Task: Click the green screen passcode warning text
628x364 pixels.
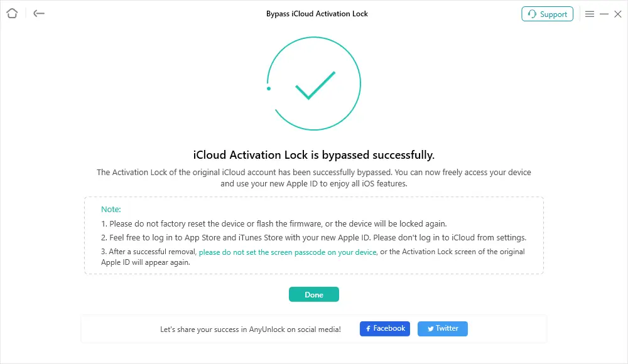Action: [288, 252]
